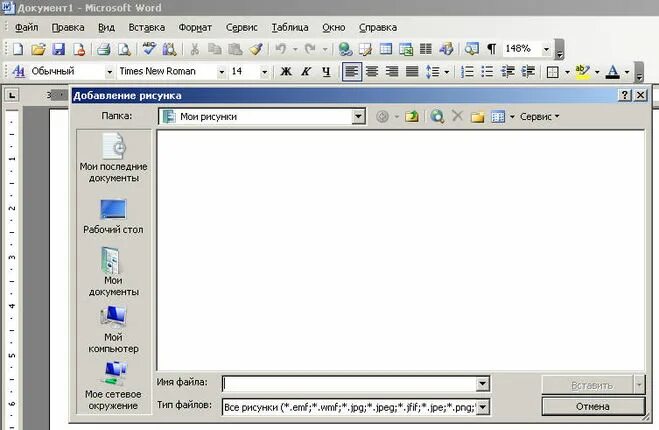This screenshot has width=659, height=430.
Task: Click the Decrease Indent icon
Action: 508,72
